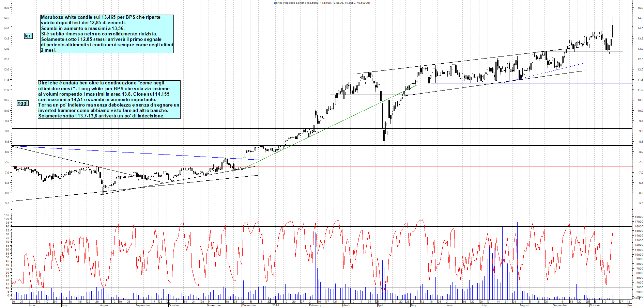Click the February label on the time axis
This screenshot has height=307, width=644.
(315, 305)
